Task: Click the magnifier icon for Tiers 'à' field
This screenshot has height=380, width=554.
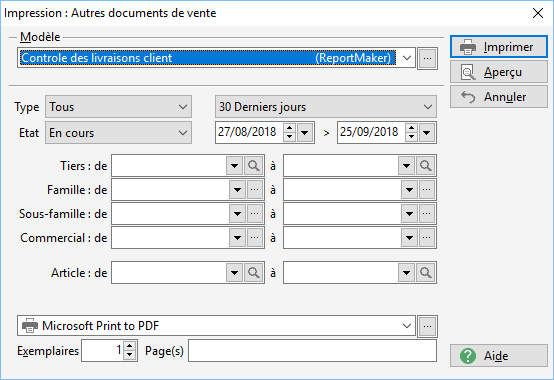Action: click(x=426, y=165)
